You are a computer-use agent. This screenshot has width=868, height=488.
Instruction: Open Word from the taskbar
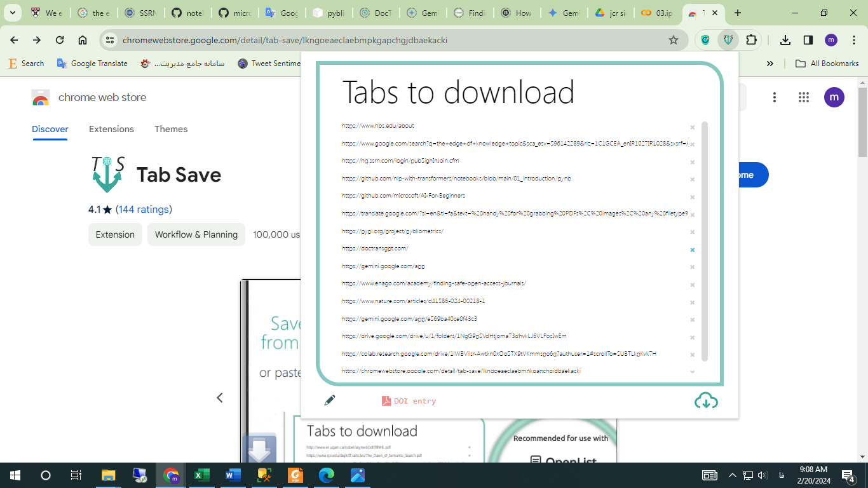tap(233, 475)
